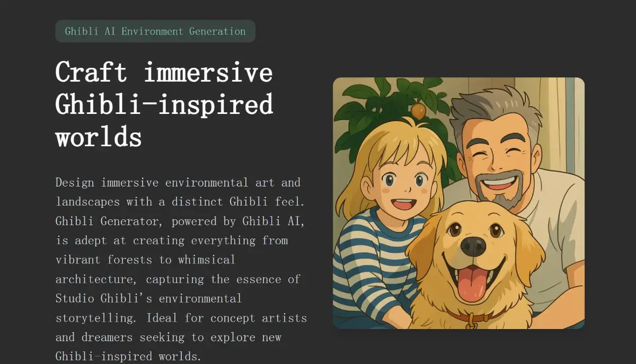Click the Ghibli AI Environment Generation badge

pos(155,31)
